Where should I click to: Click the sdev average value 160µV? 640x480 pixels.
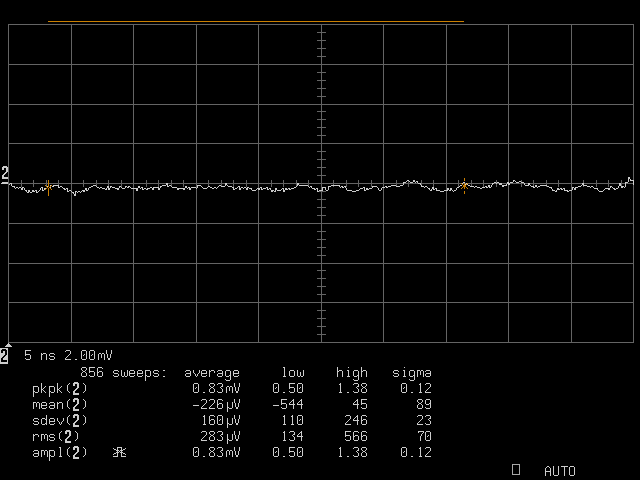220,420
